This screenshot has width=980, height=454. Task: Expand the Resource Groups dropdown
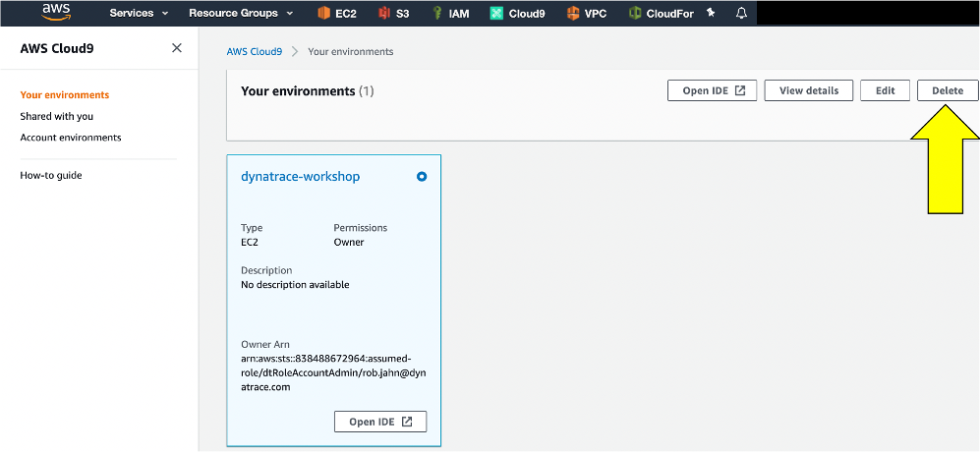click(x=241, y=13)
